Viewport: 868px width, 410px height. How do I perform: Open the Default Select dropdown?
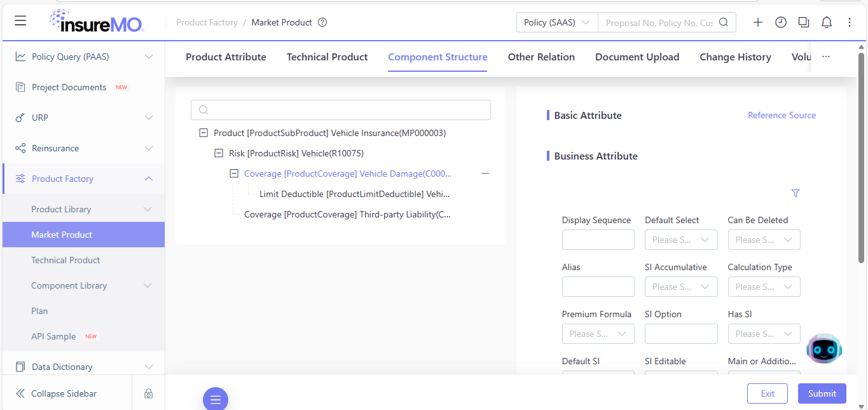coord(681,240)
